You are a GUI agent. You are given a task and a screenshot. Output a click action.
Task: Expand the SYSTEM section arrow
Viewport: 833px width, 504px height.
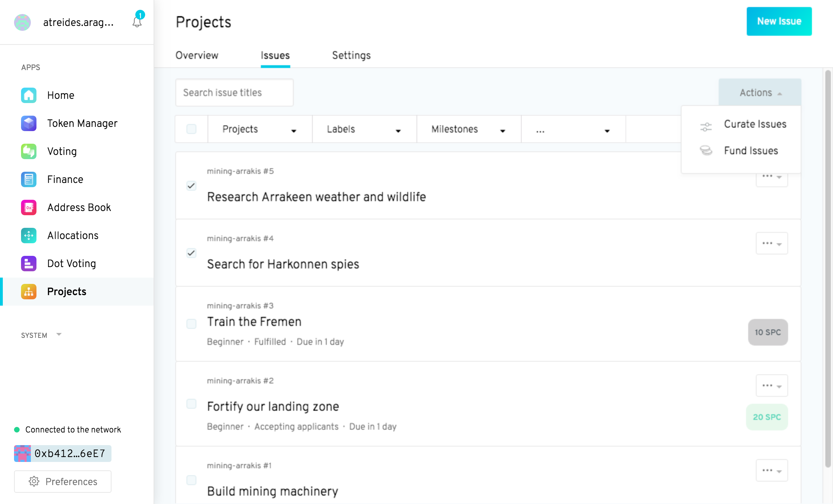click(59, 335)
